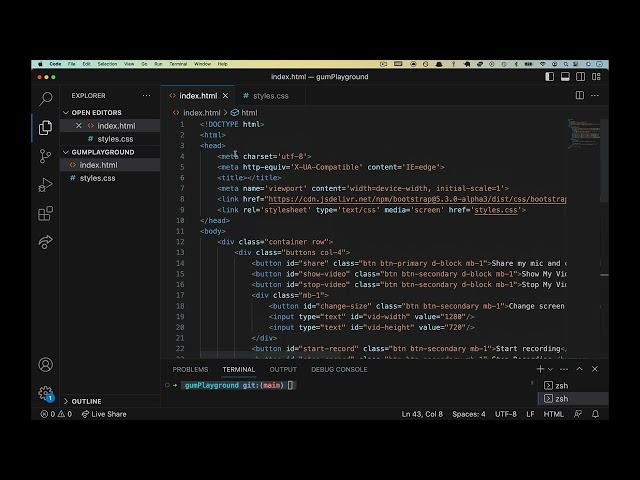
Task: Open the View menu
Action: 129,64
